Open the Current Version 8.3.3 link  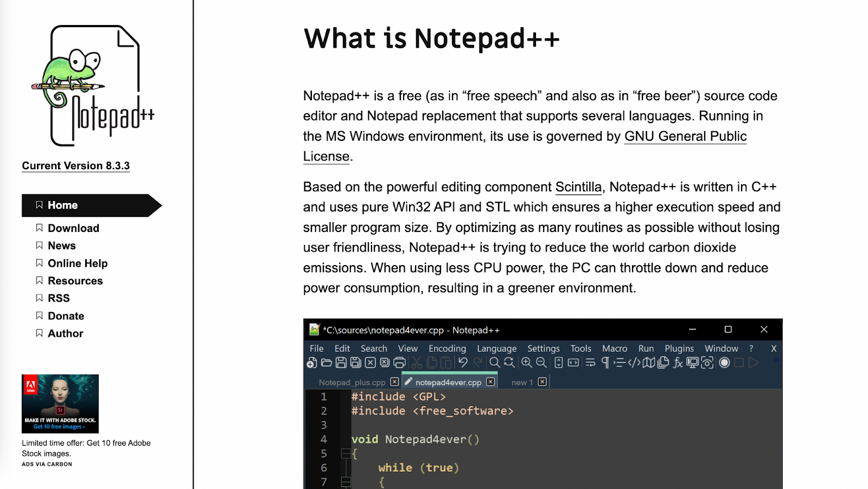click(x=76, y=166)
